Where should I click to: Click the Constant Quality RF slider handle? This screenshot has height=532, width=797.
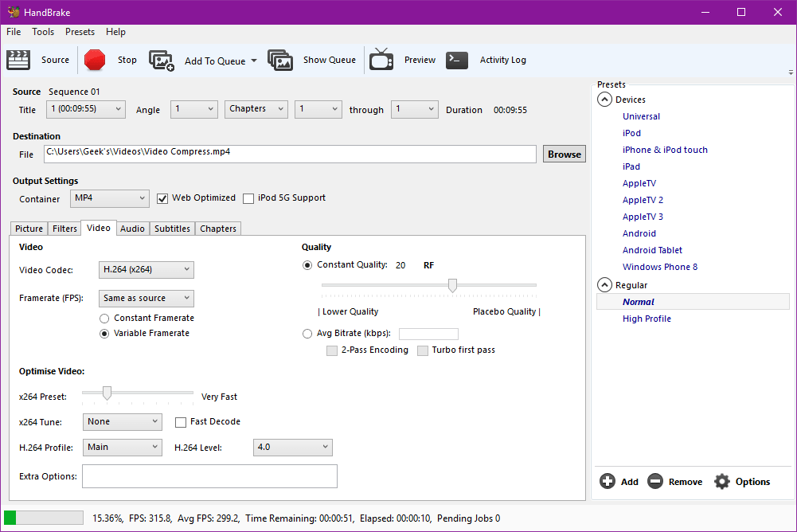coord(452,285)
